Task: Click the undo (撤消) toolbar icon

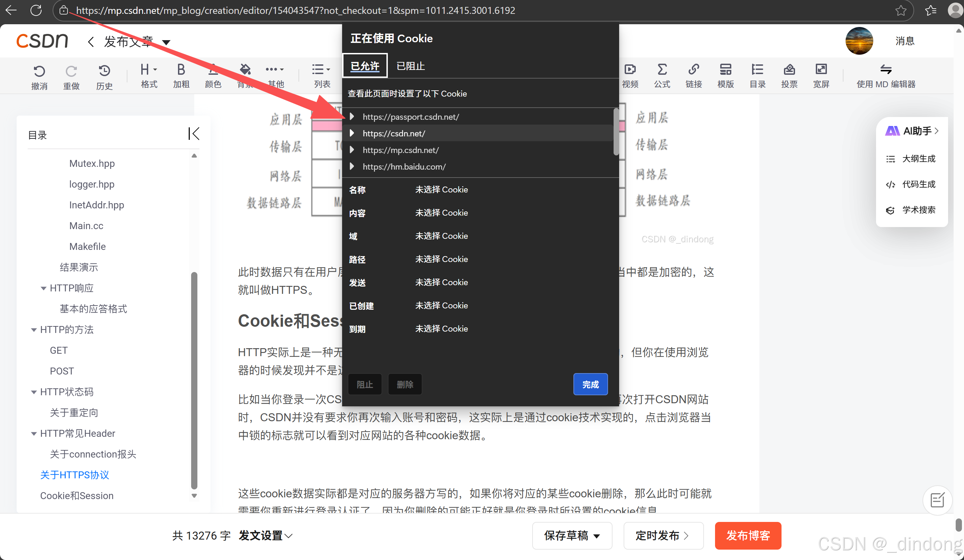Action: coord(39,72)
